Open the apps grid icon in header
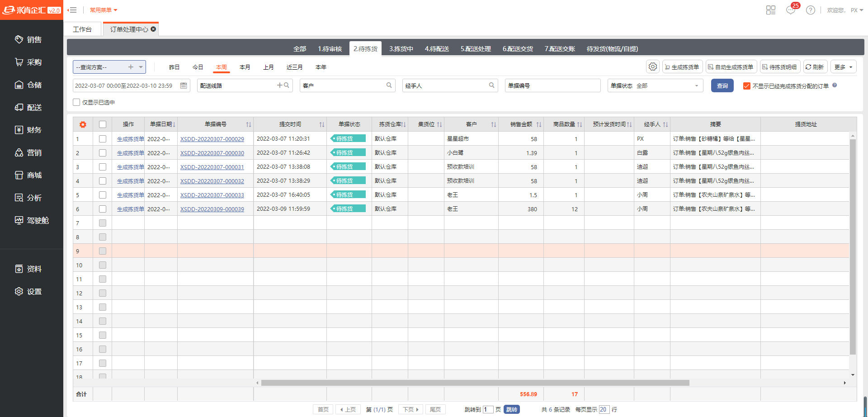Viewport: 868px width, 417px height. pyautogui.click(x=771, y=10)
